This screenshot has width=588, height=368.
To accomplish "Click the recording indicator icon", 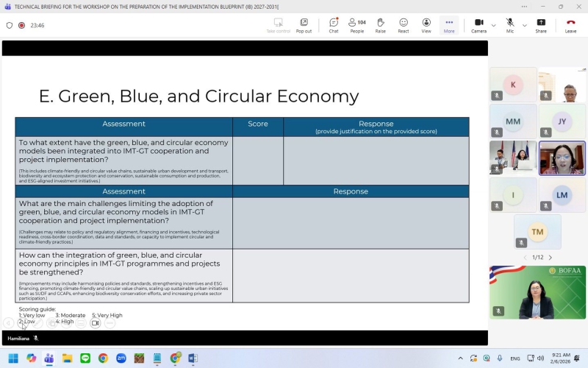I will [21, 25].
